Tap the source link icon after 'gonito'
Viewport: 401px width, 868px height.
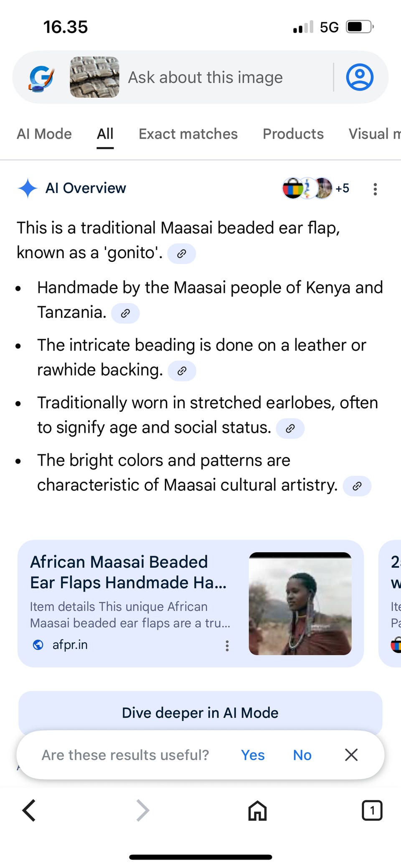pos(181,254)
